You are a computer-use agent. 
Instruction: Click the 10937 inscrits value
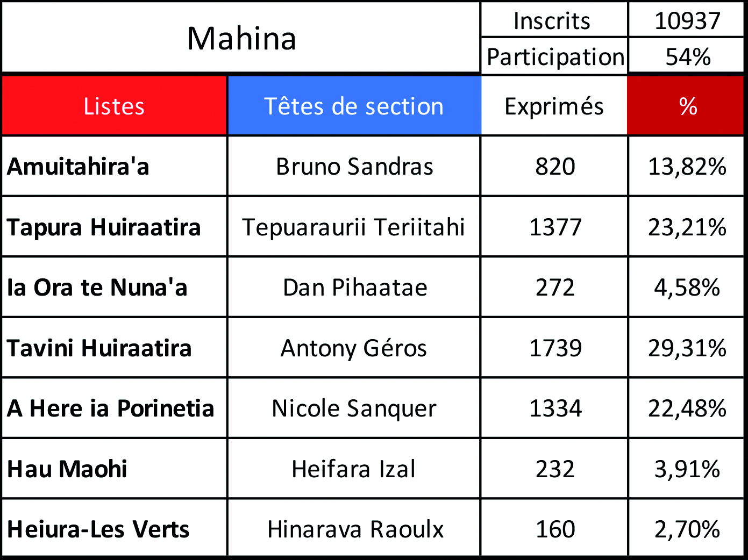click(x=687, y=20)
